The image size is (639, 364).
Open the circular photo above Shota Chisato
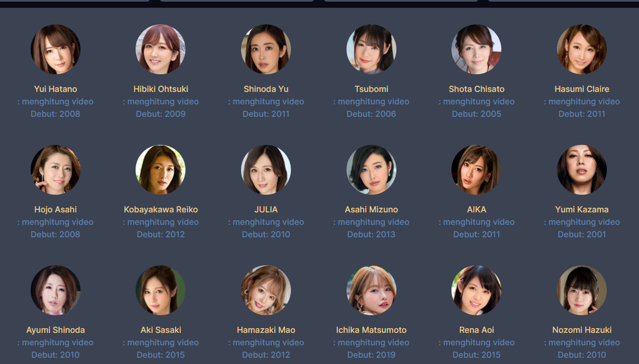point(476,49)
